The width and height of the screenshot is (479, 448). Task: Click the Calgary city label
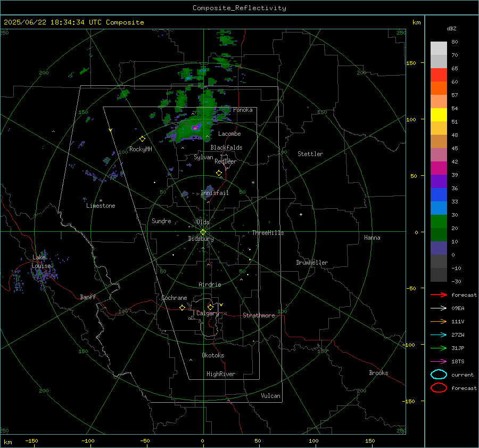coord(208,313)
